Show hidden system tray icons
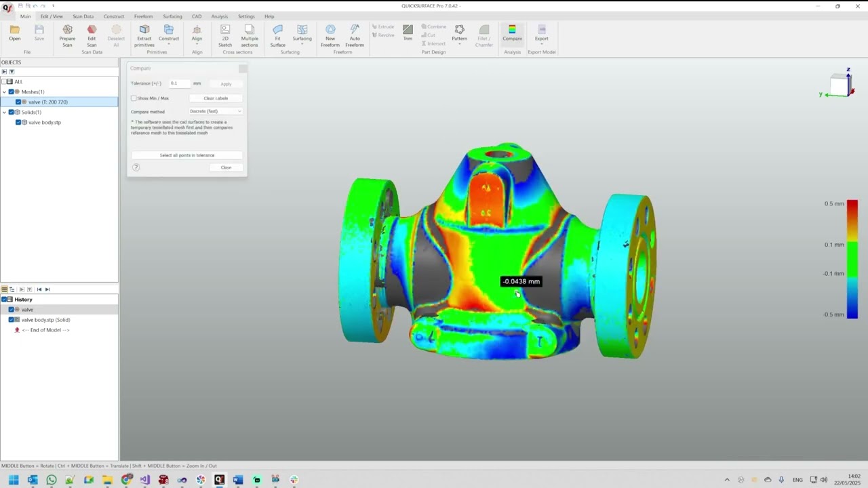868x488 pixels. pyautogui.click(x=727, y=480)
